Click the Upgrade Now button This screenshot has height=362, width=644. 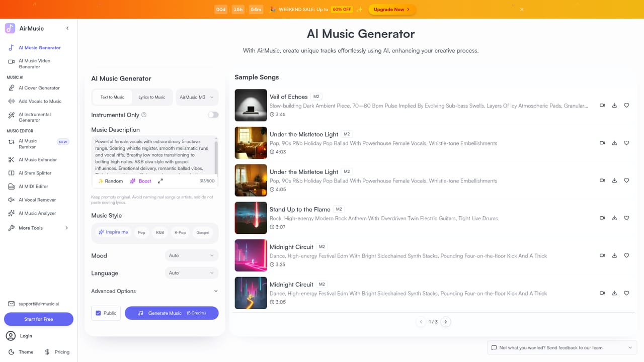tap(392, 10)
